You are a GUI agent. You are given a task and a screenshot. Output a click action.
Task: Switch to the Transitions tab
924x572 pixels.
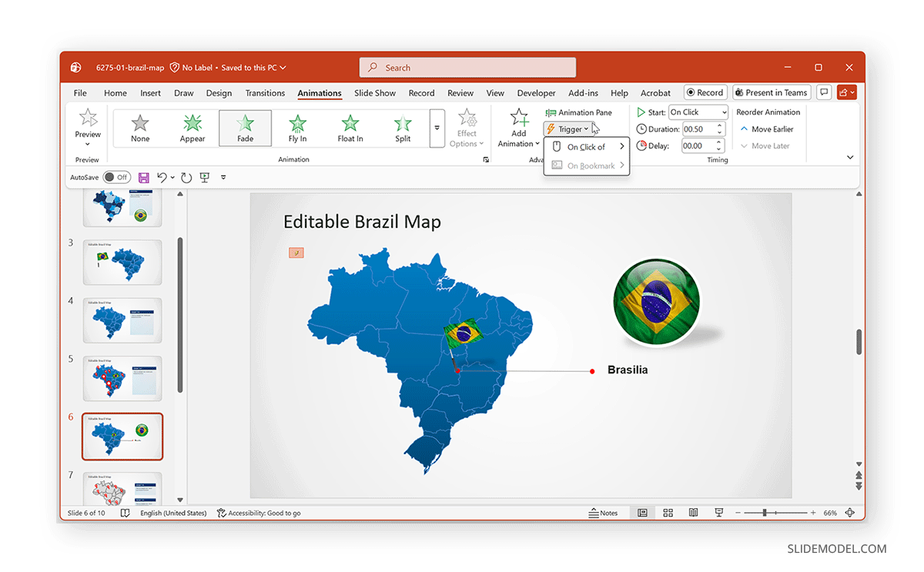(265, 93)
